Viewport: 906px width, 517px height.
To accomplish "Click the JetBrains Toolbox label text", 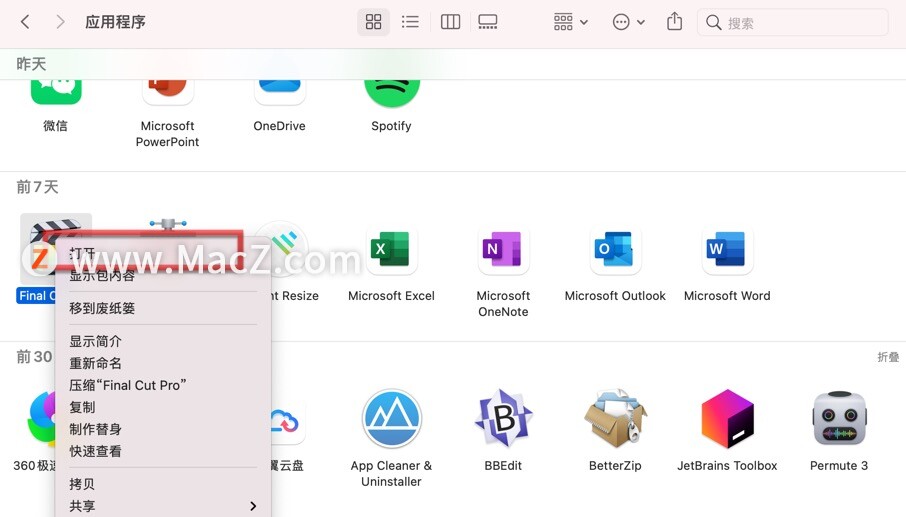I will (x=727, y=466).
